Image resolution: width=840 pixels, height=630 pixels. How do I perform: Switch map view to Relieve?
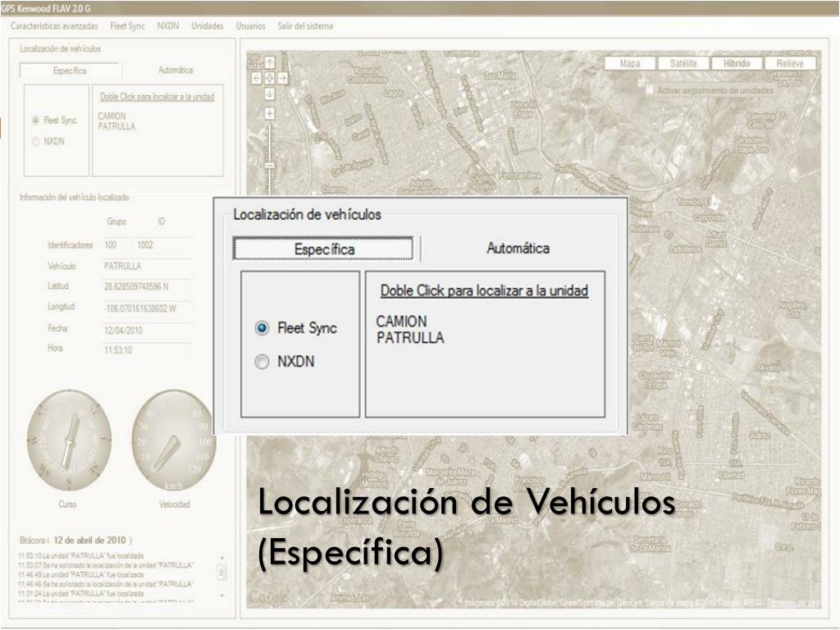click(790, 63)
